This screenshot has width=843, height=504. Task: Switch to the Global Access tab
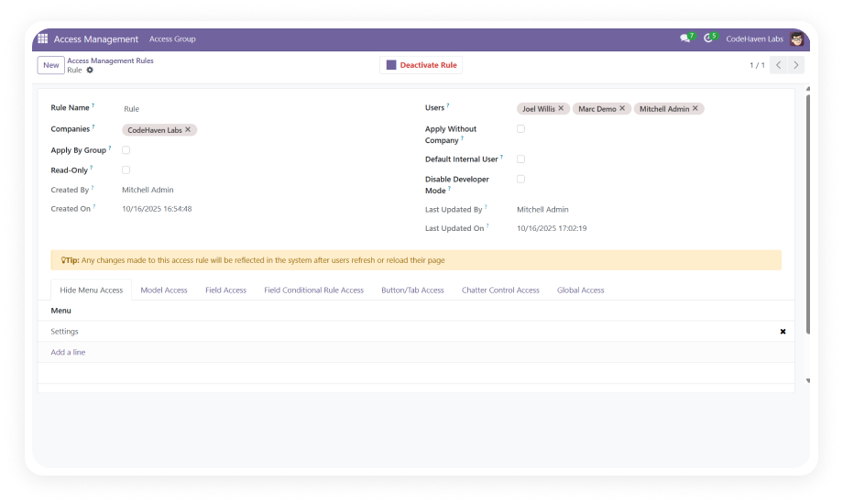(581, 290)
